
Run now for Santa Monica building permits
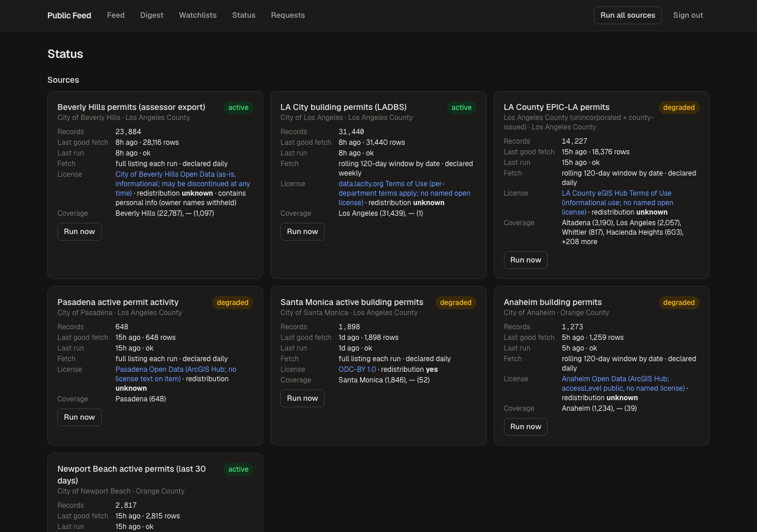pos(302,398)
